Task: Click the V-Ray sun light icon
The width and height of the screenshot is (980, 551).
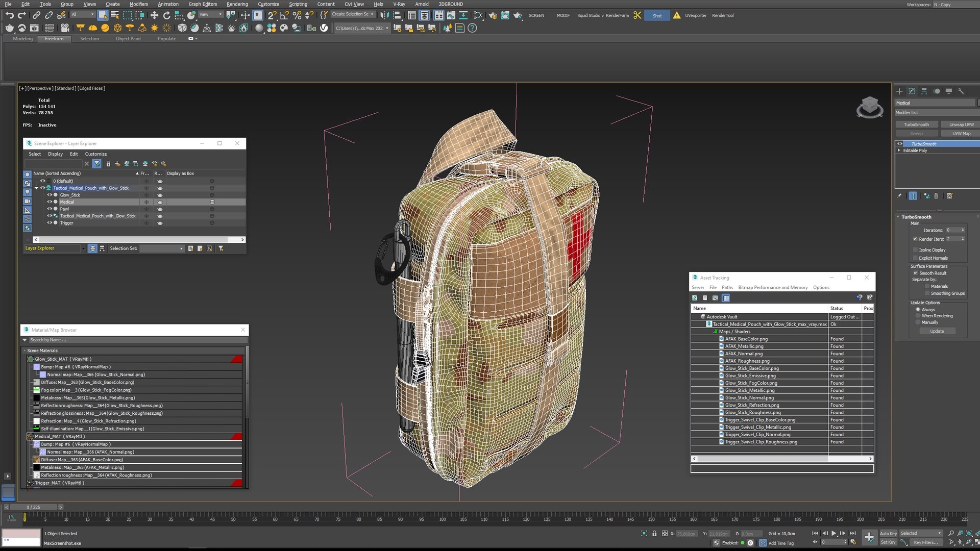Action: pos(155,28)
